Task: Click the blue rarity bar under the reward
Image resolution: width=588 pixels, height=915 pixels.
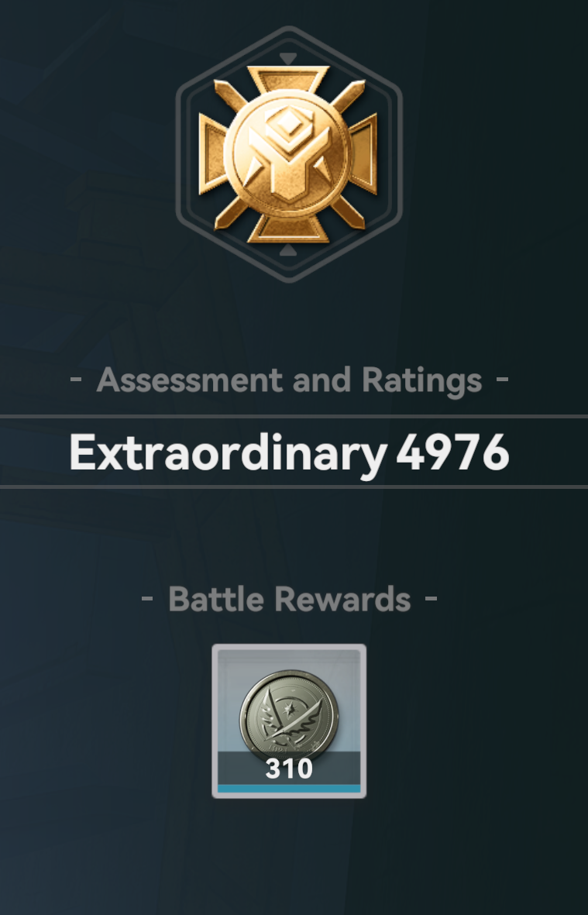Action: click(289, 789)
